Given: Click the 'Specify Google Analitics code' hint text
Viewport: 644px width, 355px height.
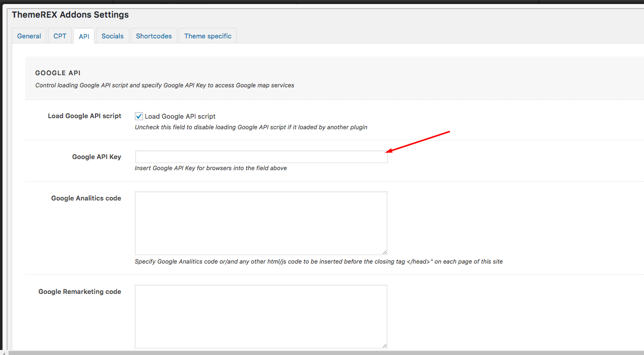Looking at the screenshot, I should coord(319,262).
